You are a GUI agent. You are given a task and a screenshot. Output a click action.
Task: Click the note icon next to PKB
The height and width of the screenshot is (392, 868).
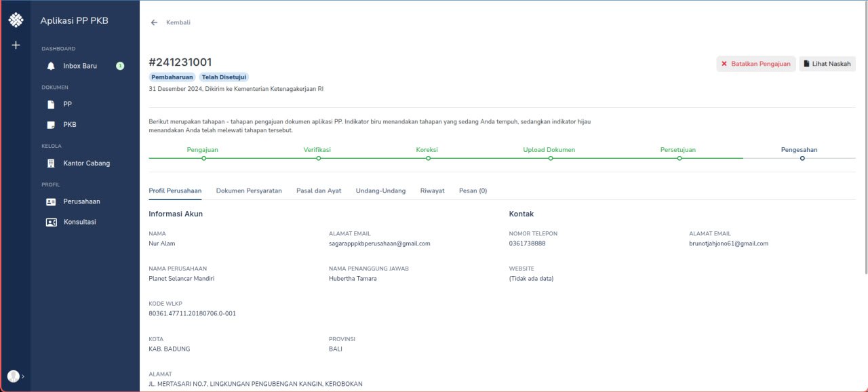50,125
